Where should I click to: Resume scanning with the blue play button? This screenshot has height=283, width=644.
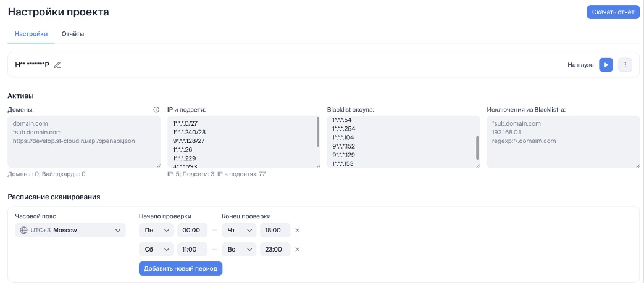click(x=606, y=65)
